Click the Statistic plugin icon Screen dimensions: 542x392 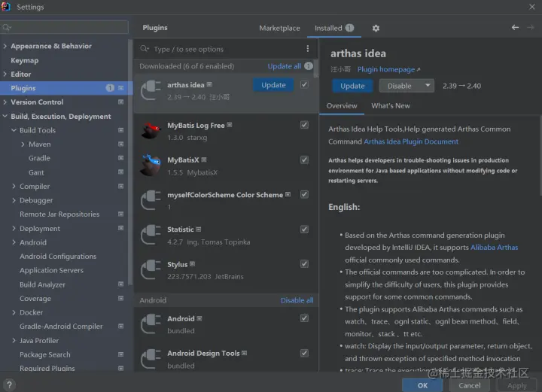(x=151, y=235)
